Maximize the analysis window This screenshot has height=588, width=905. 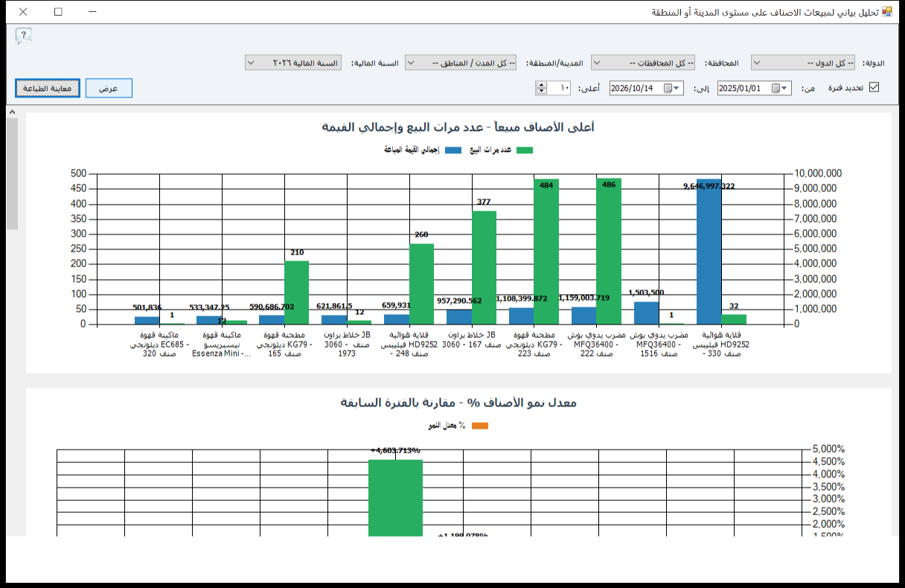tap(58, 12)
